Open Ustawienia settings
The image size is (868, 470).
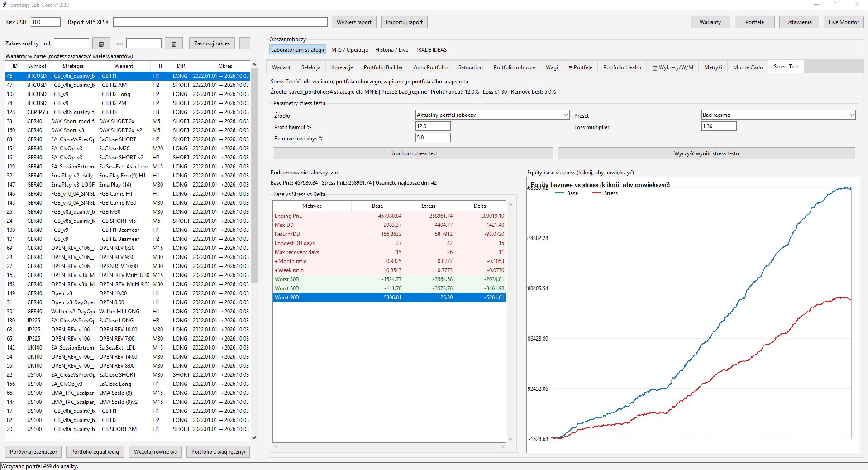(799, 22)
